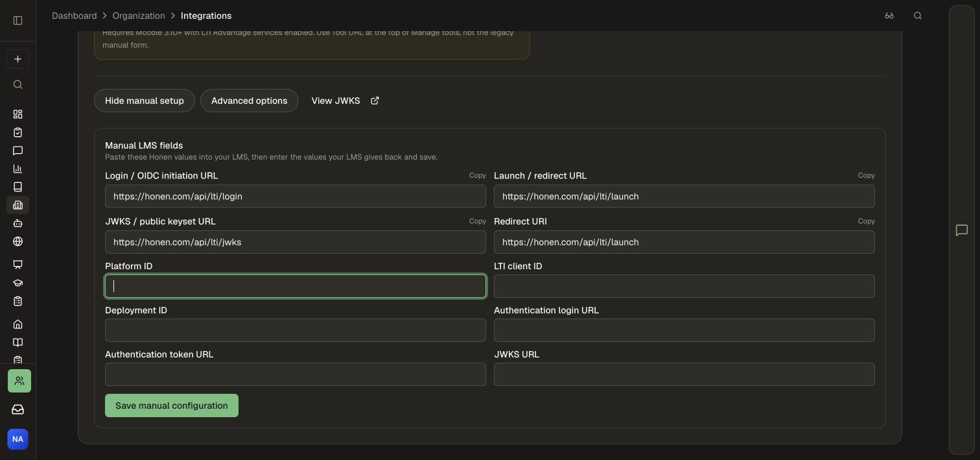
Task: Open the chat panel icon on right edge
Action: 962,230
